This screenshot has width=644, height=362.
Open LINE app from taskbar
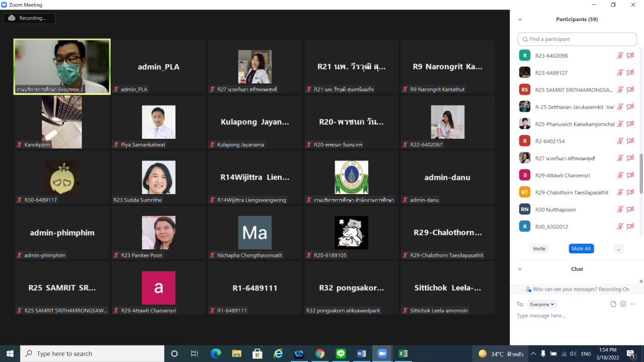pos(341,353)
